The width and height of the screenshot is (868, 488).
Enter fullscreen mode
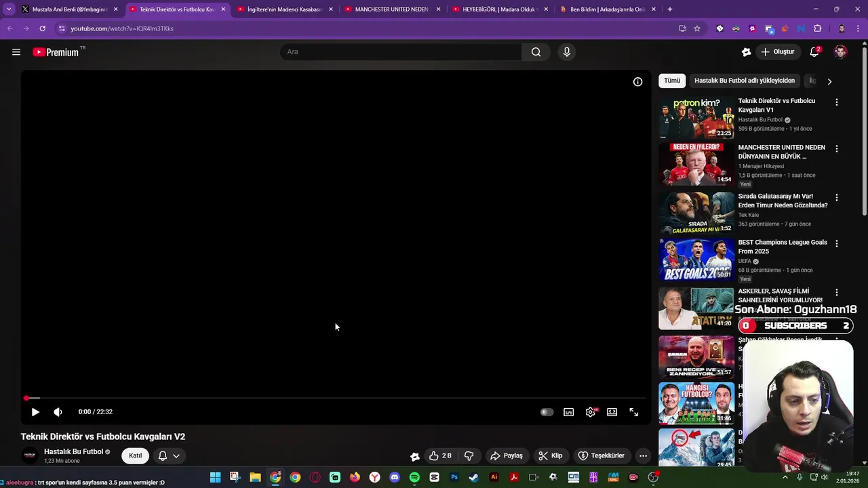pyautogui.click(x=633, y=412)
